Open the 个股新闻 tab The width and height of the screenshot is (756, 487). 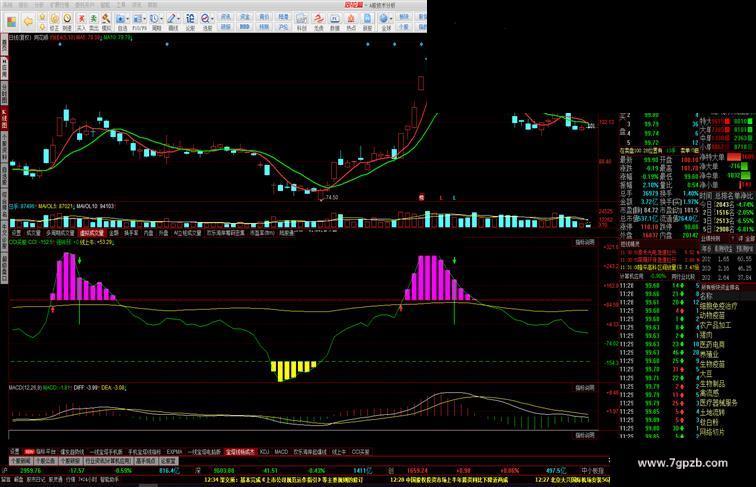20,460
